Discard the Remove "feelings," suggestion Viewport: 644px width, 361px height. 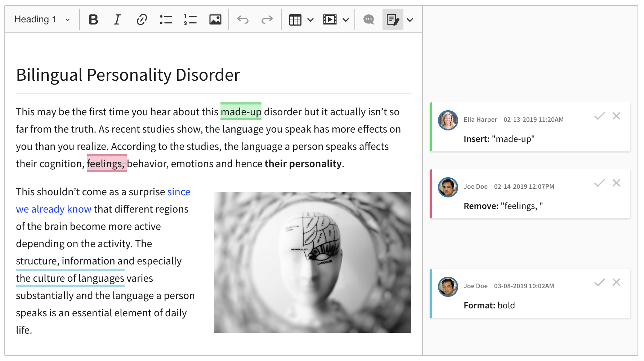tap(616, 183)
